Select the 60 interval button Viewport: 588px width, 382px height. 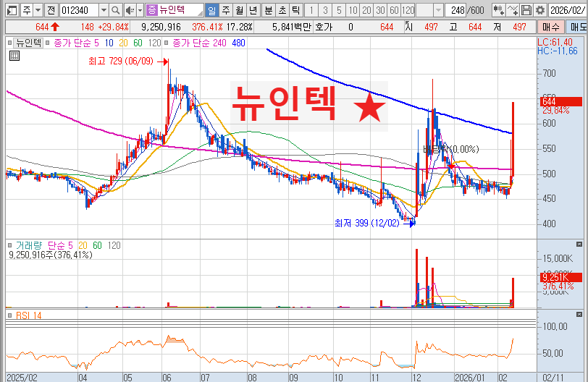point(394,10)
